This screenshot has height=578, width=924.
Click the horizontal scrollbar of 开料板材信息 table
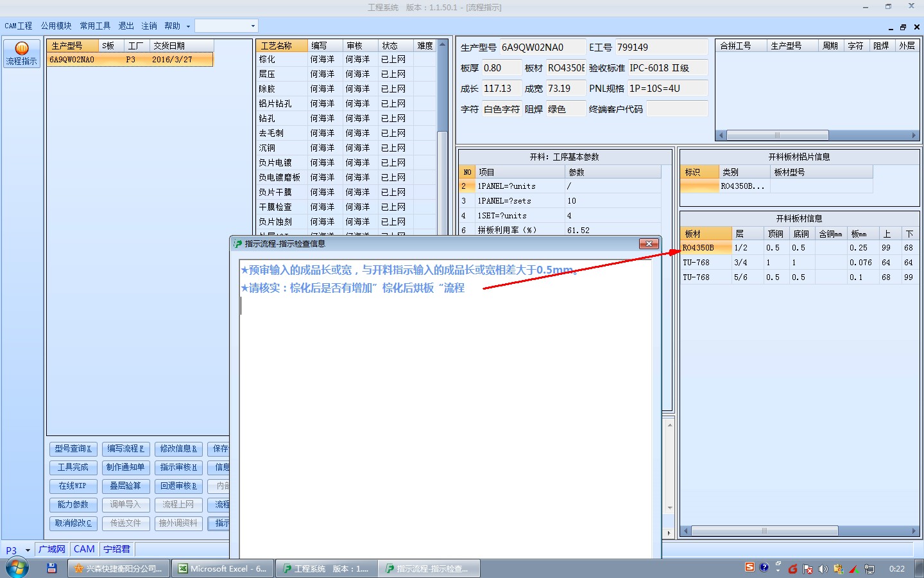tap(800, 531)
